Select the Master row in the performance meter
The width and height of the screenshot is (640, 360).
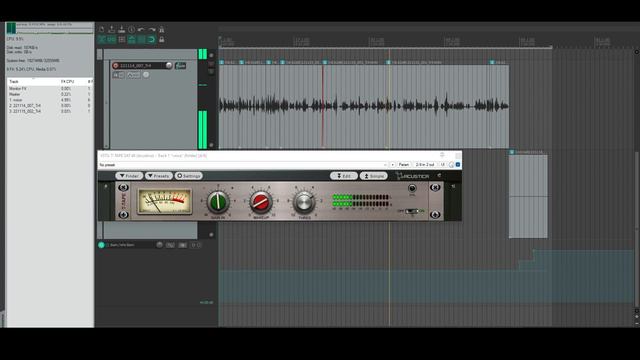click(50, 94)
